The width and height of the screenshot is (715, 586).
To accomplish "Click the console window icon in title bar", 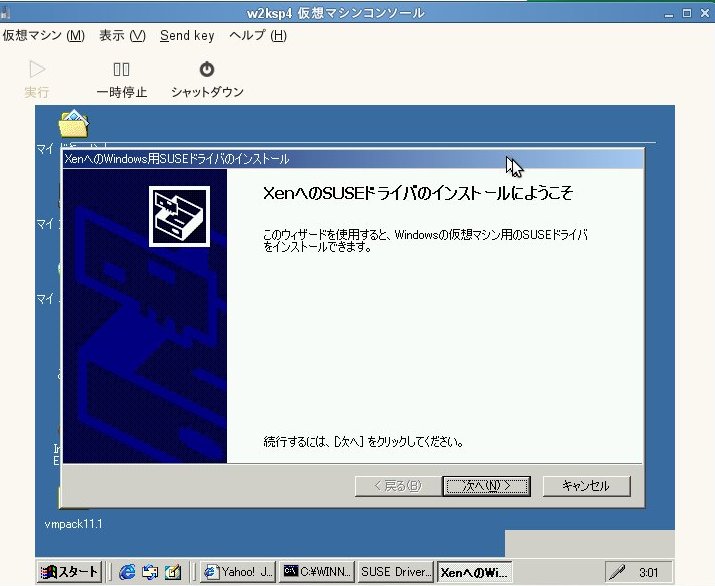I will (5, 13).
